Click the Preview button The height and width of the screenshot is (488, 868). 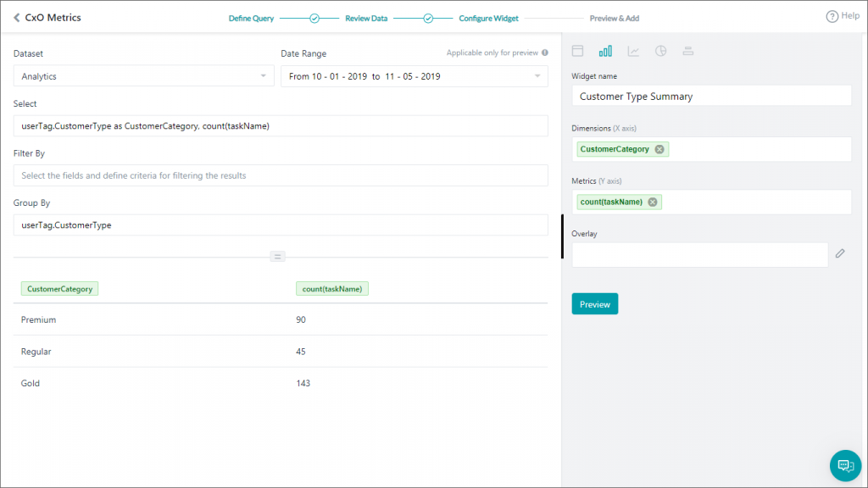(594, 303)
